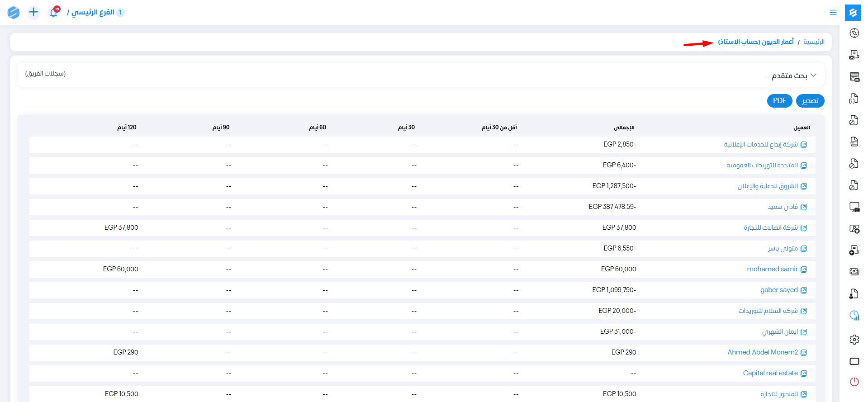Click the 120 أيام column header
Screen dimensions: 868x402
(127, 128)
